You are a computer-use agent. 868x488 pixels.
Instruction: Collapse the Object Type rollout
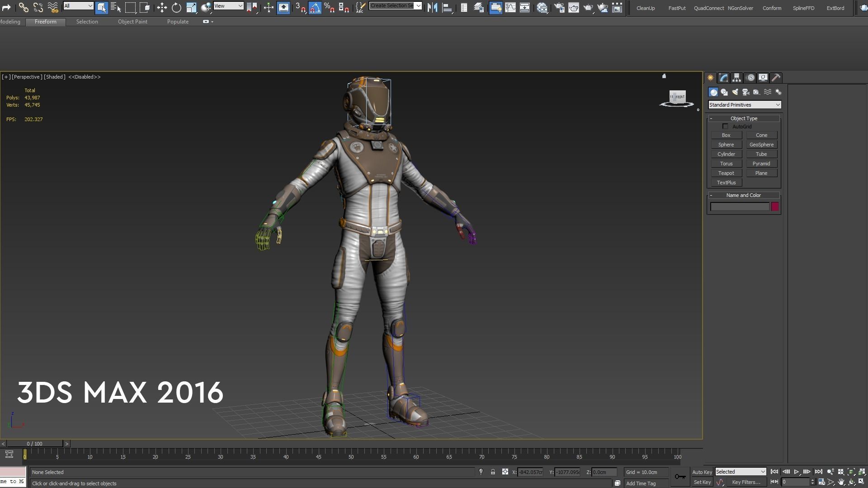pos(744,118)
